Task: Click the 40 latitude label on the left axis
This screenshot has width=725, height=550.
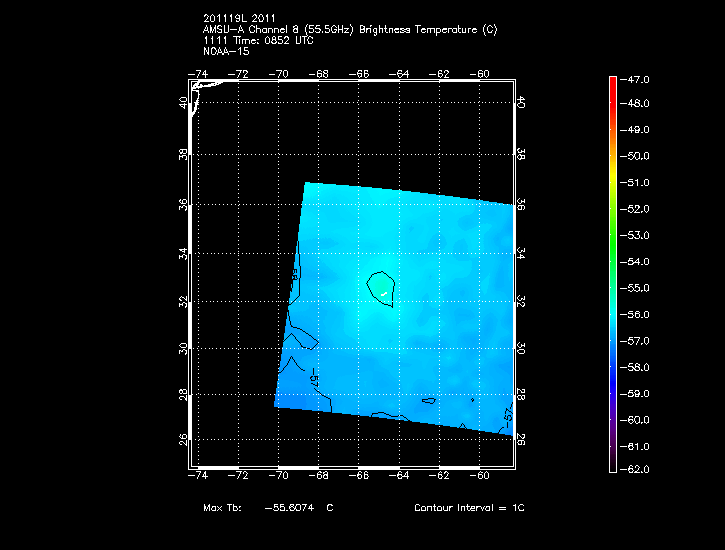Action: 183,102
